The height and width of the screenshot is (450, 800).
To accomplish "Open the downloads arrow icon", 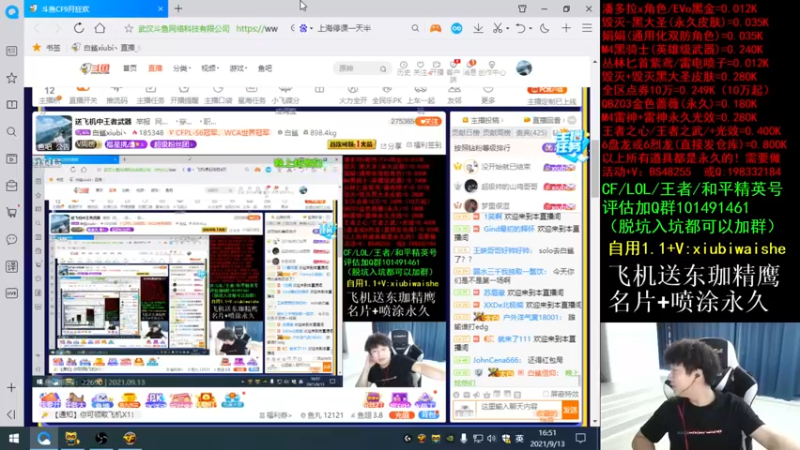I will click(478, 29).
